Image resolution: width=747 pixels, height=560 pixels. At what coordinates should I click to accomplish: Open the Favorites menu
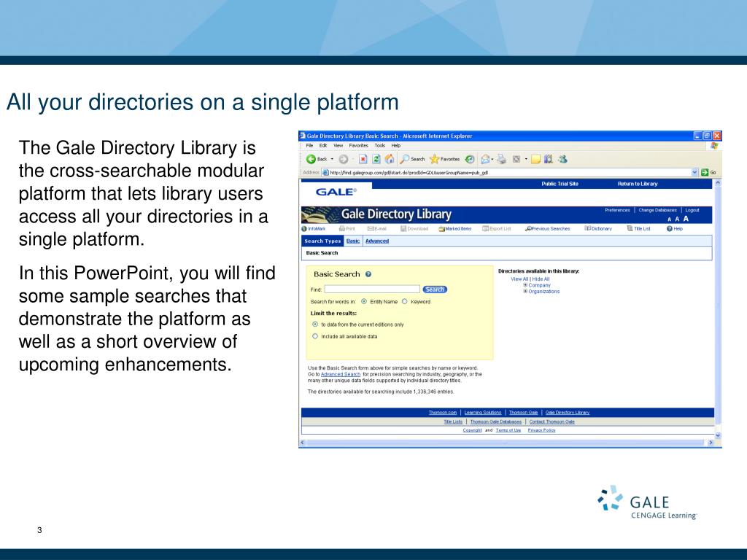358,146
